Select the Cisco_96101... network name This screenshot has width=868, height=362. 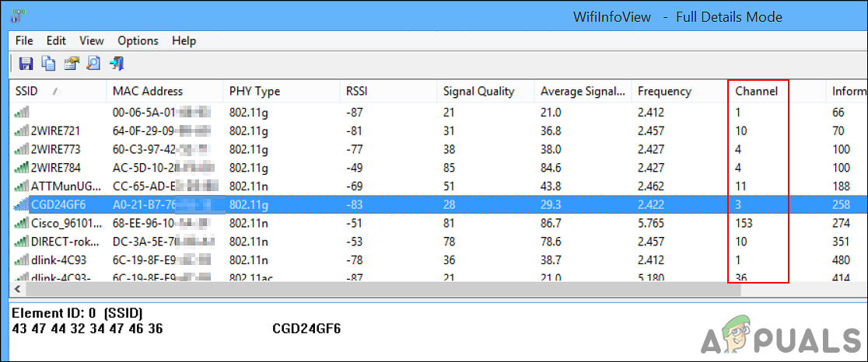pyautogui.click(x=66, y=223)
